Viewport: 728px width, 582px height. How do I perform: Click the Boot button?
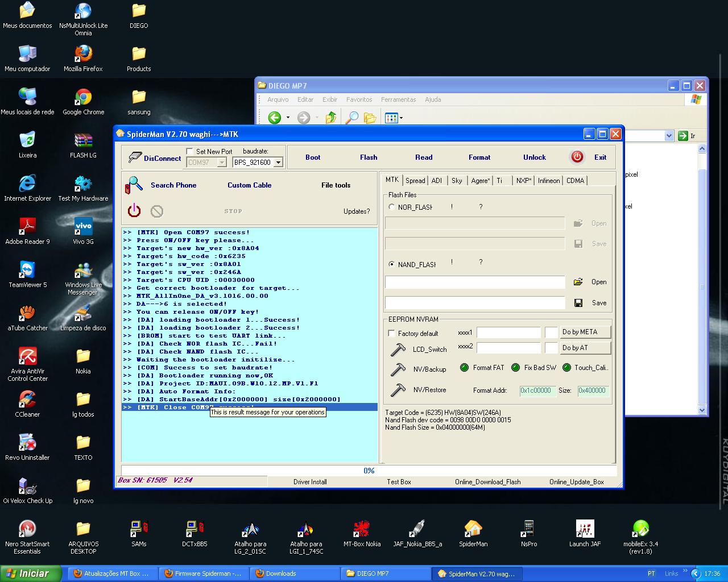[313, 157]
